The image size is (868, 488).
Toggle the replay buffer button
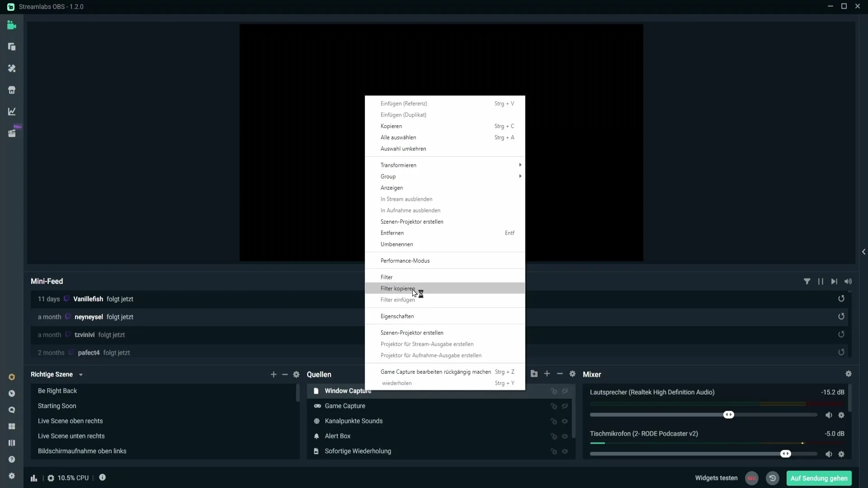[x=773, y=478]
